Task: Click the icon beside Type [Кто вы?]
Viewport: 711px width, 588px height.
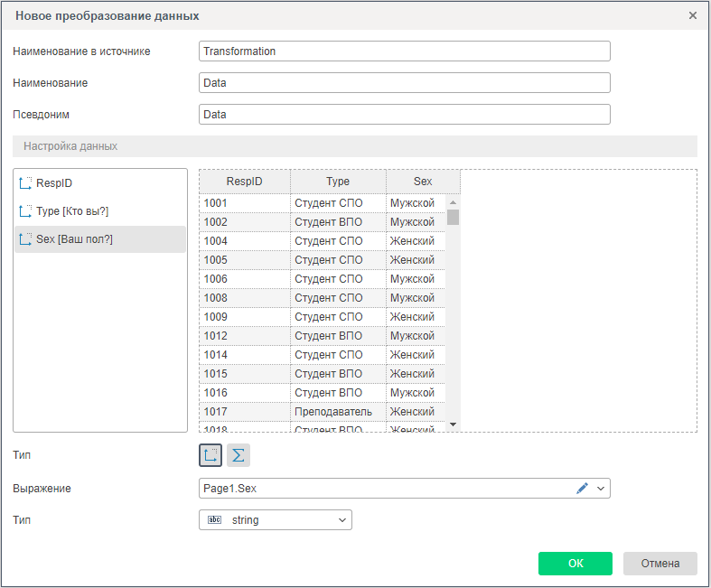Action: [25, 211]
